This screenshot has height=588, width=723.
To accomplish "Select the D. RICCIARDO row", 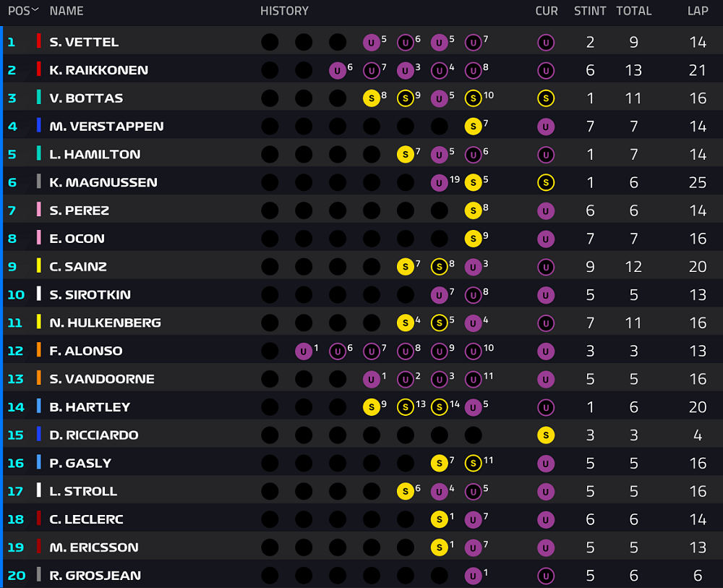I will [362, 435].
